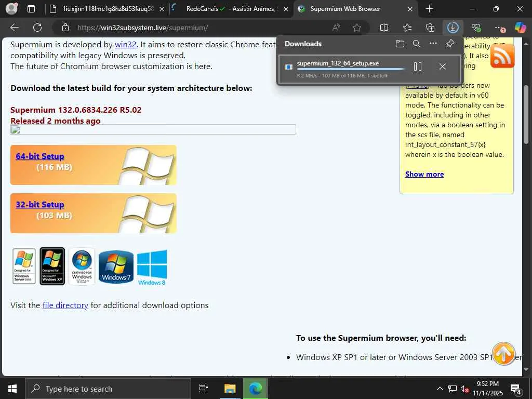Launch Copilot from the toolbar
This screenshot has height=399, width=532.
[520, 28]
